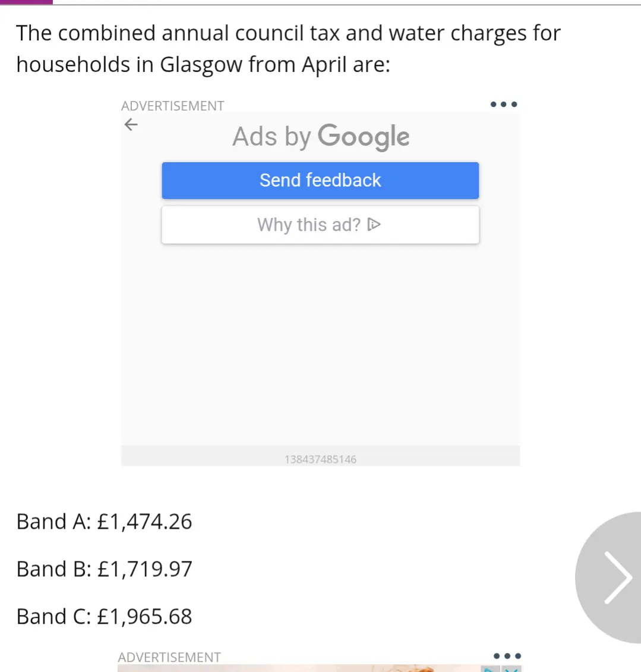This screenshot has height=672, width=641.
Task: Click the Band A: £1,474.26 line
Action: (x=104, y=522)
